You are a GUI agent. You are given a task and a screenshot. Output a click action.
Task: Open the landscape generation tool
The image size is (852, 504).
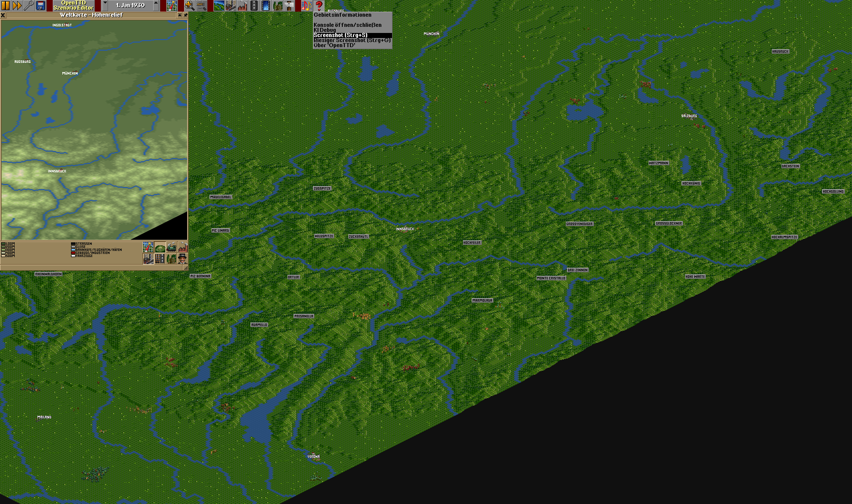tap(219, 6)
